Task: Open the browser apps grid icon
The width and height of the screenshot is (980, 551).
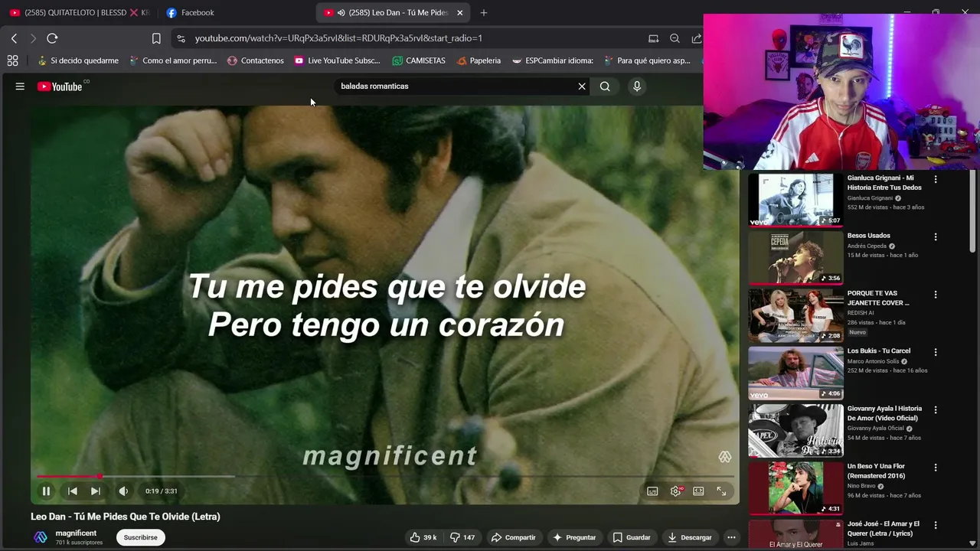Action: point(12,60)
